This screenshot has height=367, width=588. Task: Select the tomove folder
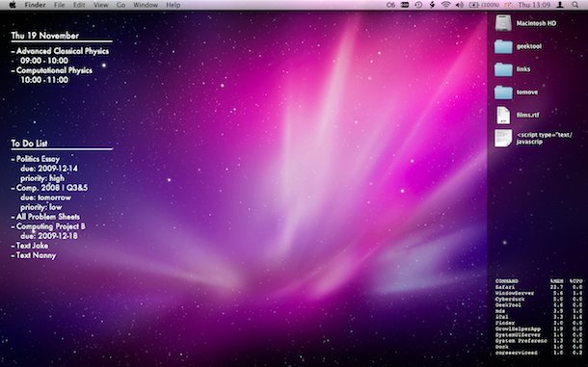[503, 92]
